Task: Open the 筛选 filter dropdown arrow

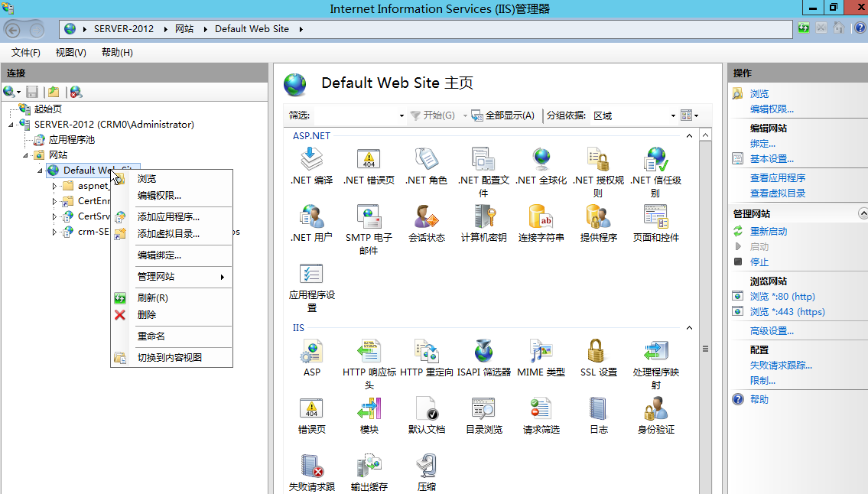Action: (402, 115)
